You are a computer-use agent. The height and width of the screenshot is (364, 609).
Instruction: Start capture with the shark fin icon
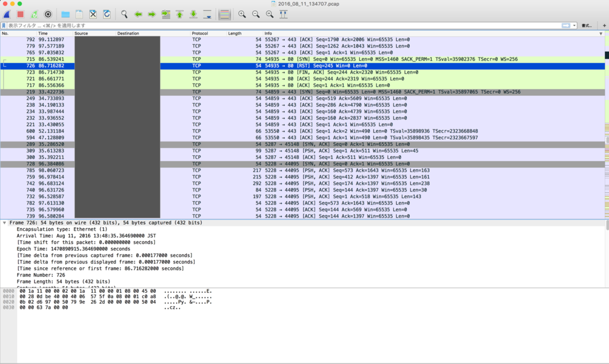pyautogui.click(x=7, y=14)
